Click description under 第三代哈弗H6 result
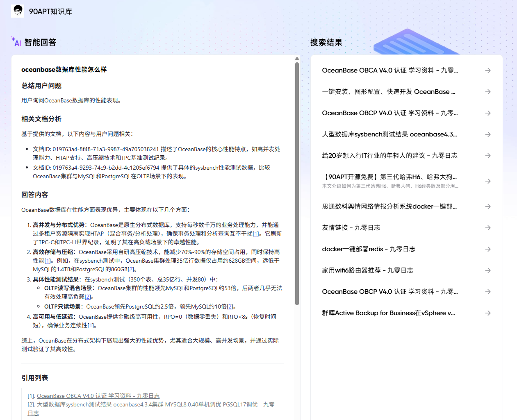The image size is (517, 420). coord(390,186)
